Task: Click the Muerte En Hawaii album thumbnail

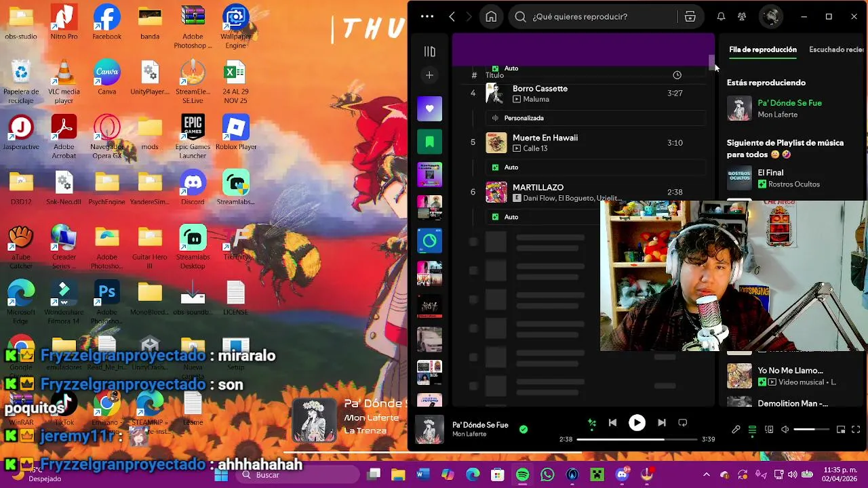Action: tap(496, 143)
